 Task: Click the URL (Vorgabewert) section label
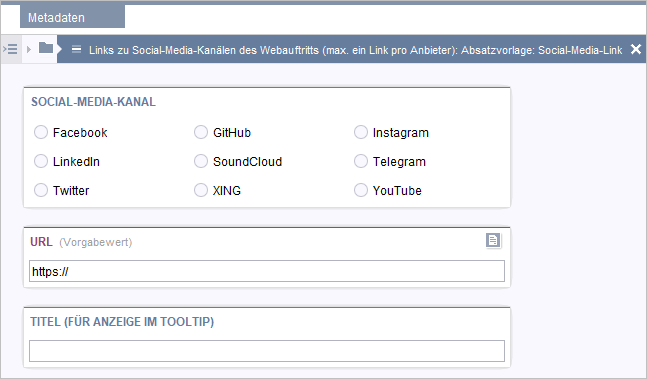[x=81, y=242]
